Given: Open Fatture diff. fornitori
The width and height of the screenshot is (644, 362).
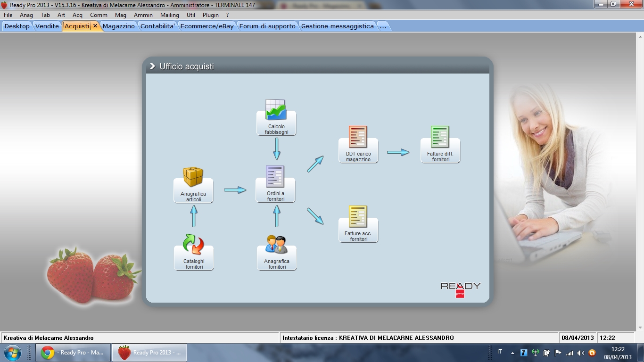Looking at the screenshot, I should tap(440, 144).
